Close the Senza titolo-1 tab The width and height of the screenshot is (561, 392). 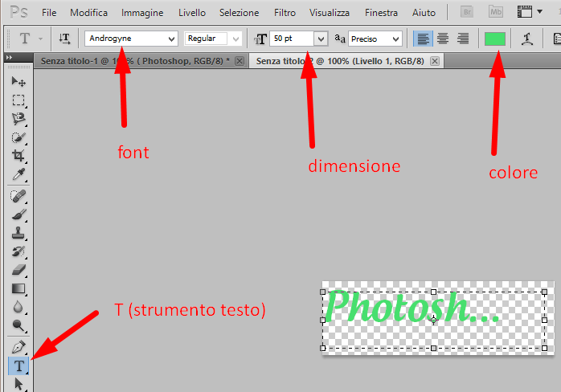click(240, 61)
